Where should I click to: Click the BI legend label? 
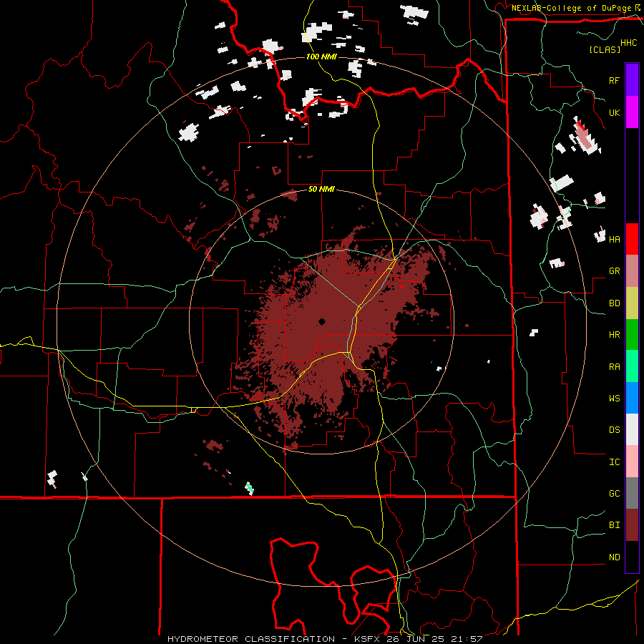(614, 525)
